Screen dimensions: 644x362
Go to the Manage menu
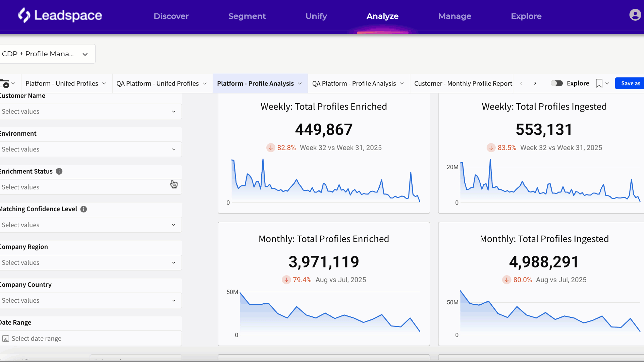pyautogui.click(x=455, y=16)
